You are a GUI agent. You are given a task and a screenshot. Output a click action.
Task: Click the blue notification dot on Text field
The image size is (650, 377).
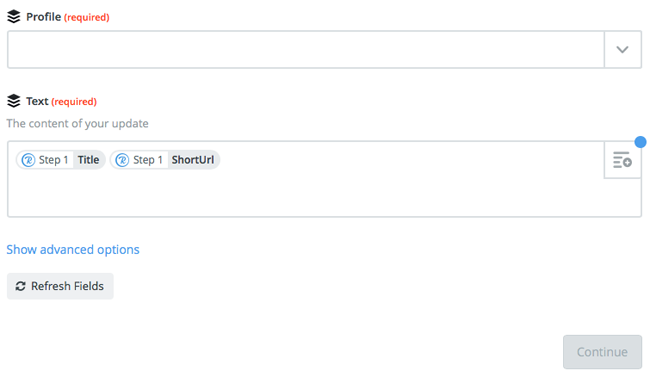[x=640, y=142]
